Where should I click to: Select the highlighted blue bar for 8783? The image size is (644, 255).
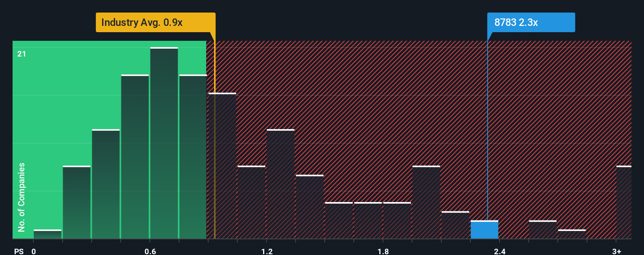[x=485, y=229]
